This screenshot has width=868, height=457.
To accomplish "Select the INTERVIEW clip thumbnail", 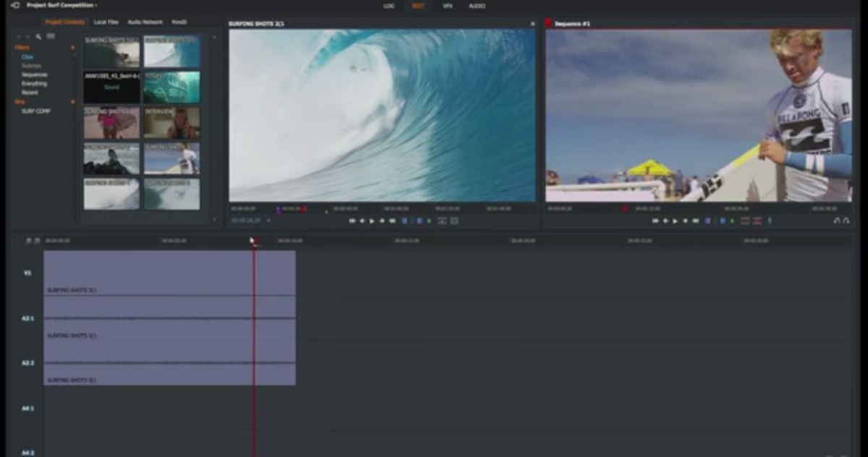I will click(x=171, y=123).
